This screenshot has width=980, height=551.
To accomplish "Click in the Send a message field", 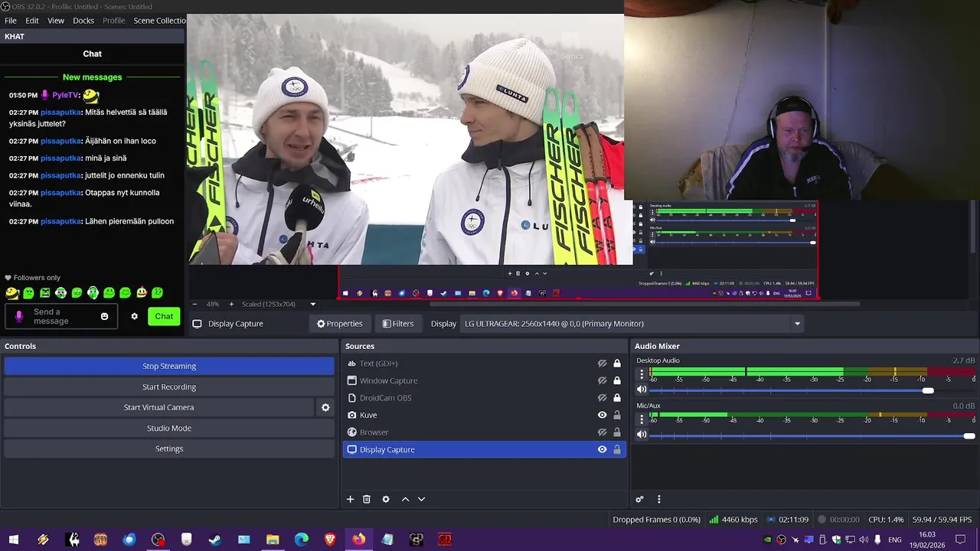I will click(61, 316).
